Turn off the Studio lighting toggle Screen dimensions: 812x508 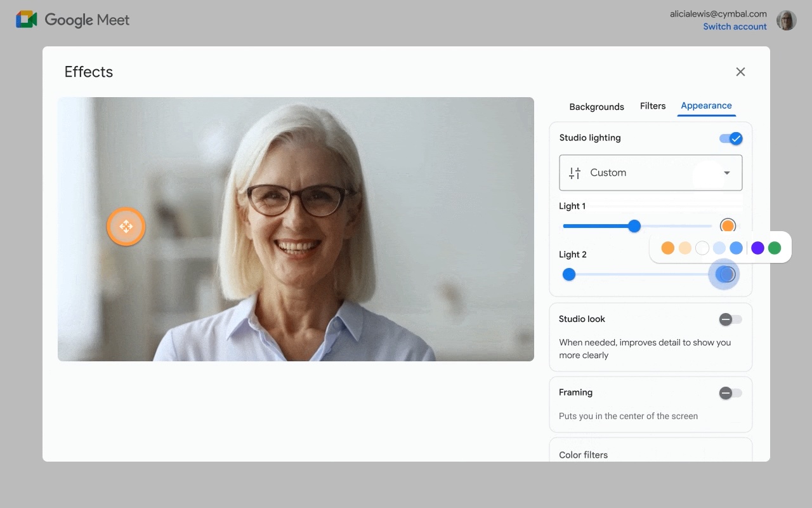click(x=730, y=138)
